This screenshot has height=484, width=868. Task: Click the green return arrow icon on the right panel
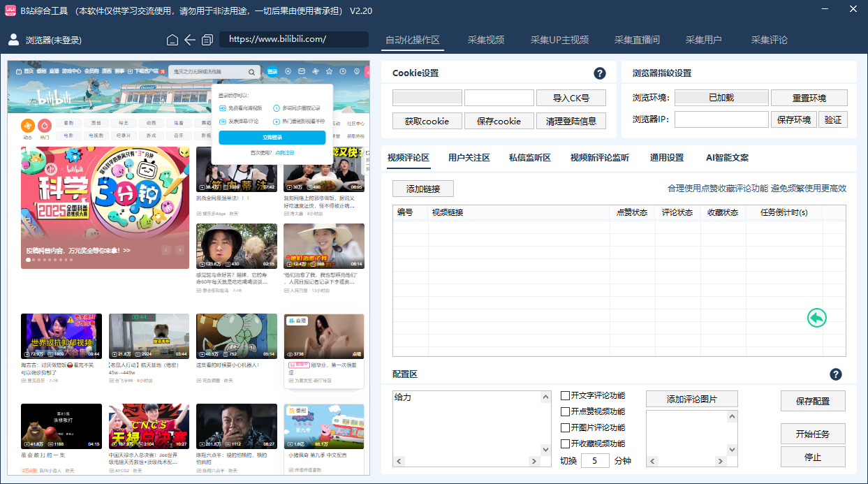tap(817, 317)
